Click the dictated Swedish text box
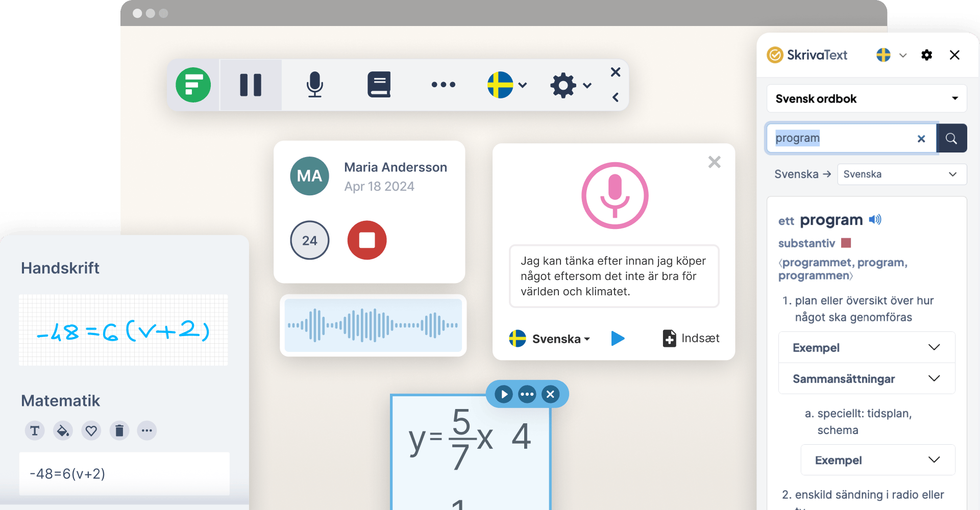Image resolution: width=980 pixels, height=510 pixels. pyautogui.click(x=614, y=276)
